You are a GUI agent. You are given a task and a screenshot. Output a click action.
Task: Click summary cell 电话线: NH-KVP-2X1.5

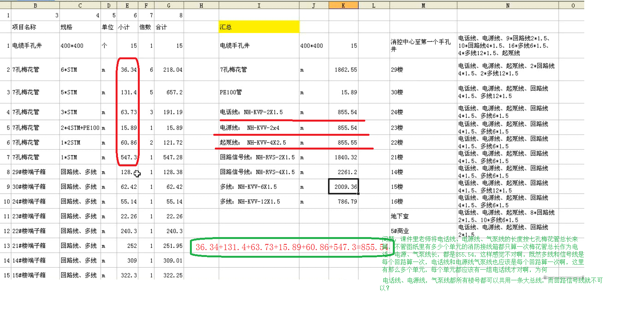pos(259,112)
